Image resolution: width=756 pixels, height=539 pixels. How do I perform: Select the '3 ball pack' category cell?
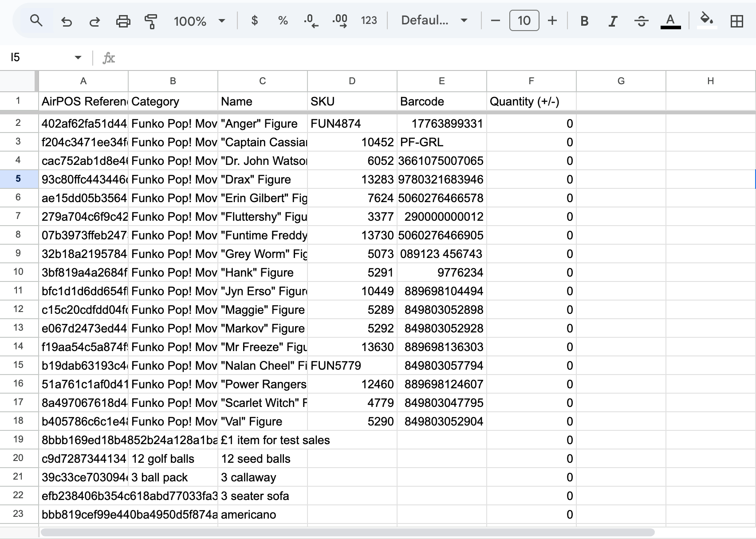[173, 477]
